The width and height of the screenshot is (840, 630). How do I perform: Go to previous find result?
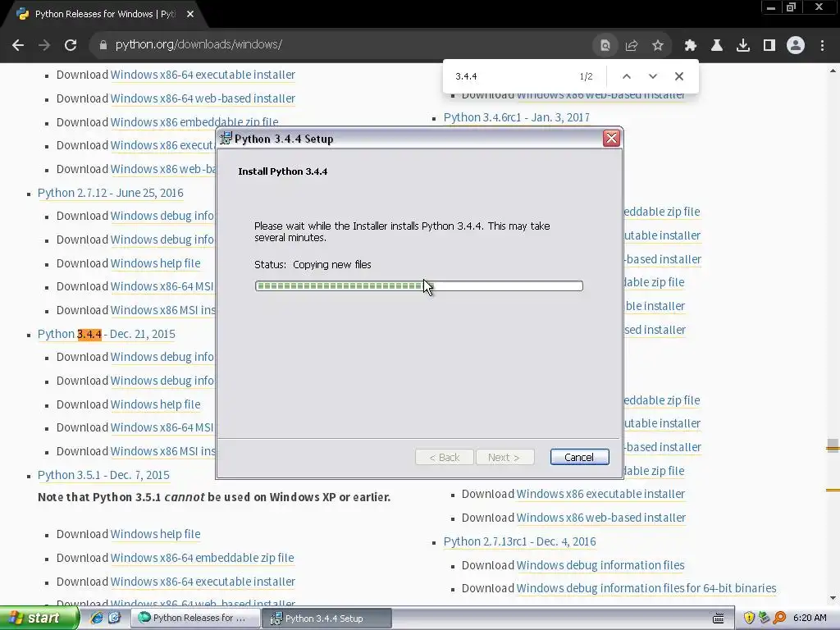click(x=626, y=76)
